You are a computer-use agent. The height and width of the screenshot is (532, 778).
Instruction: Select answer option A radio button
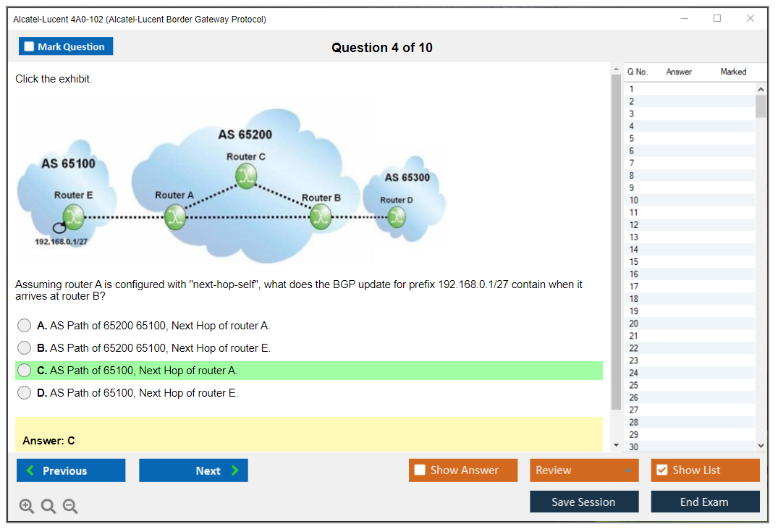click(25, 326)
